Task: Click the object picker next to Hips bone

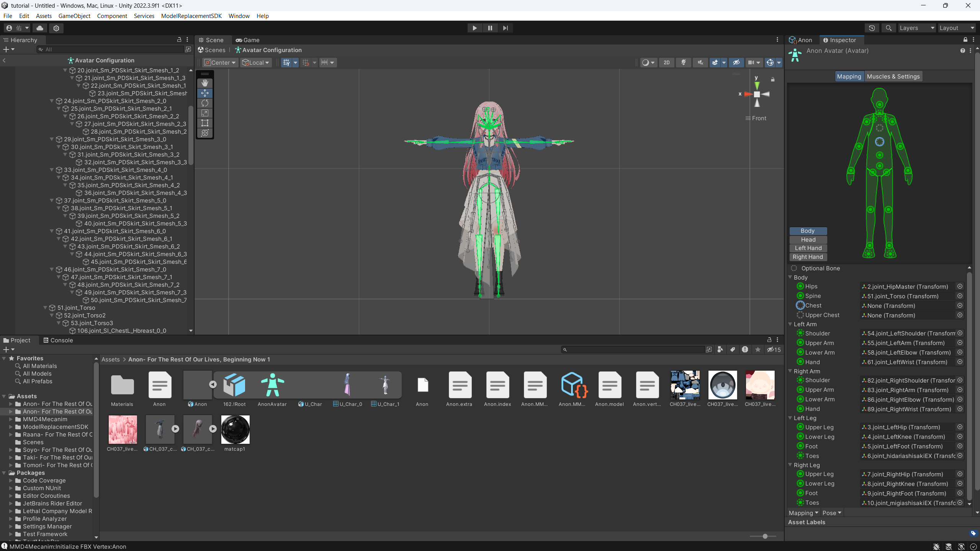Action: (960, 286)
